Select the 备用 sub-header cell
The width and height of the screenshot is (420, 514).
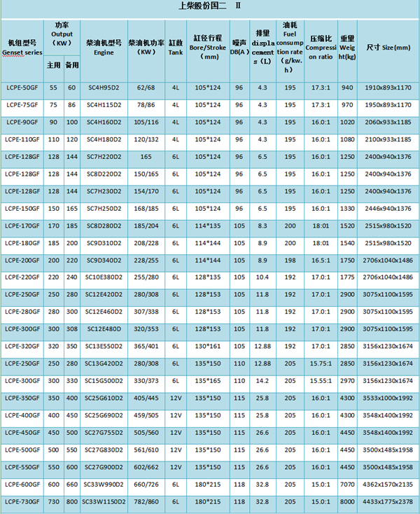[x=71, y=66]
